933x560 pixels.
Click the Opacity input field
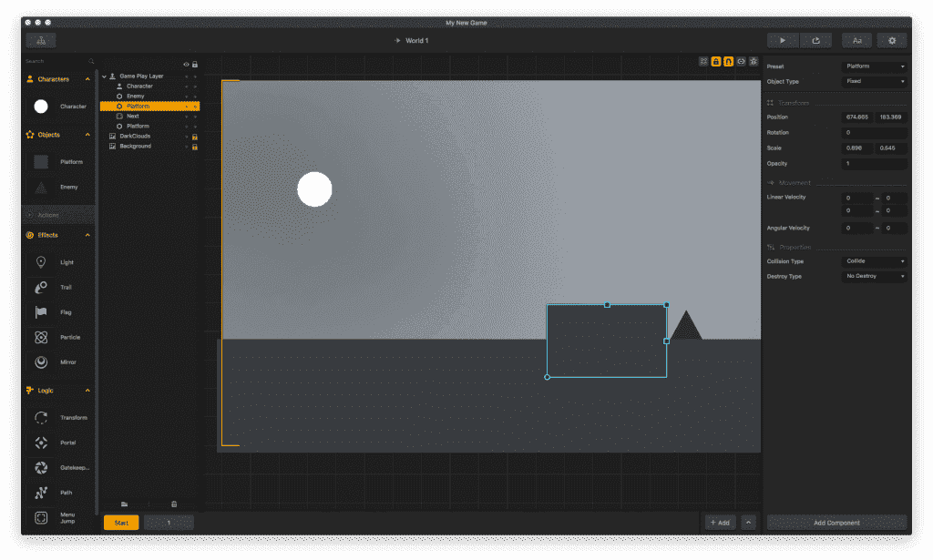[x=874, y=164]
